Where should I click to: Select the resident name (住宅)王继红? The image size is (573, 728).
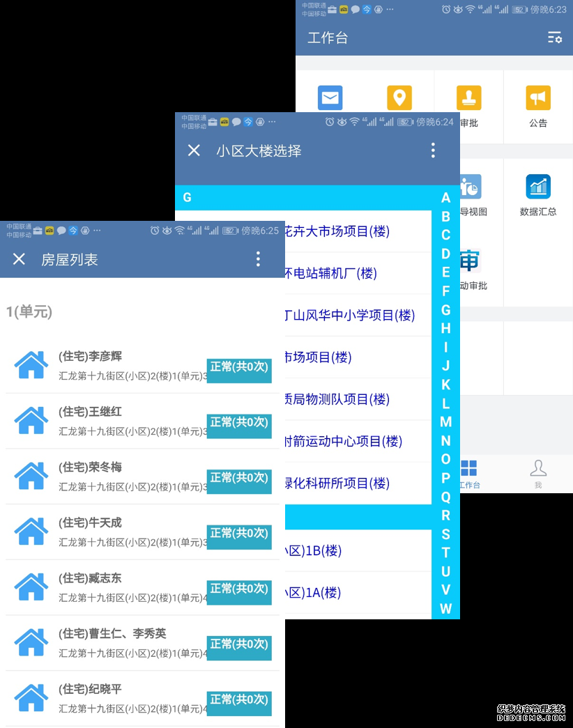(x=90, y=411)
